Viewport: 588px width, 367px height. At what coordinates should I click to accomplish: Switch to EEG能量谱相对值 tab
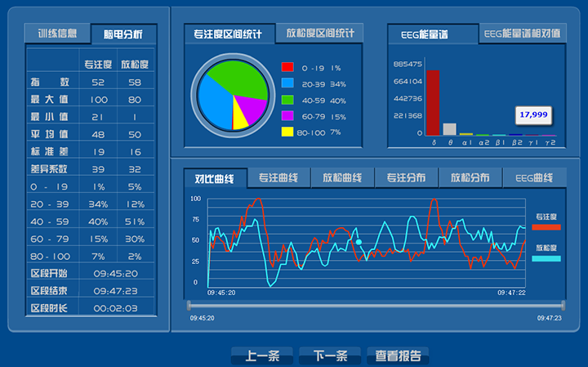(x=522, y=34)
